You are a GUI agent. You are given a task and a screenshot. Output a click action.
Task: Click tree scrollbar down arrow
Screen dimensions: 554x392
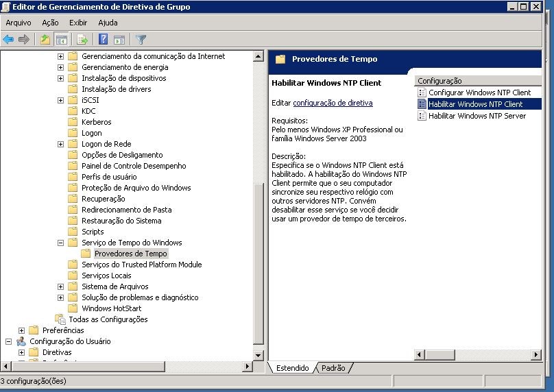(x=258, y=355)
